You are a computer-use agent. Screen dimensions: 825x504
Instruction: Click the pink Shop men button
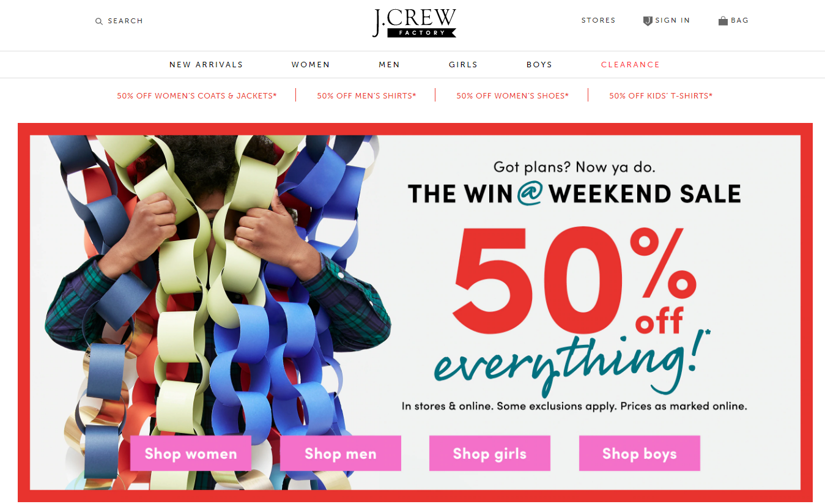pos(341,453)
